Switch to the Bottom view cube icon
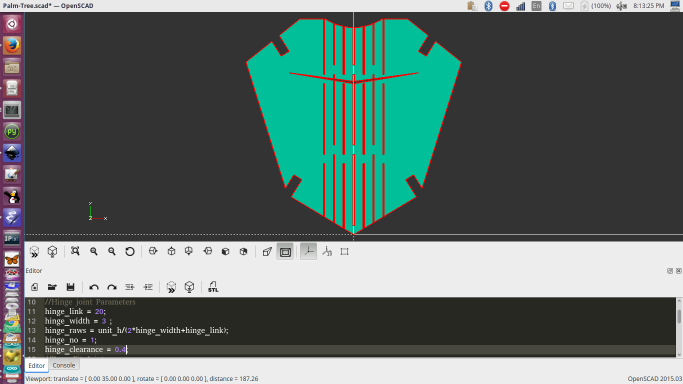Screen dimensions: 683x384 189,251
